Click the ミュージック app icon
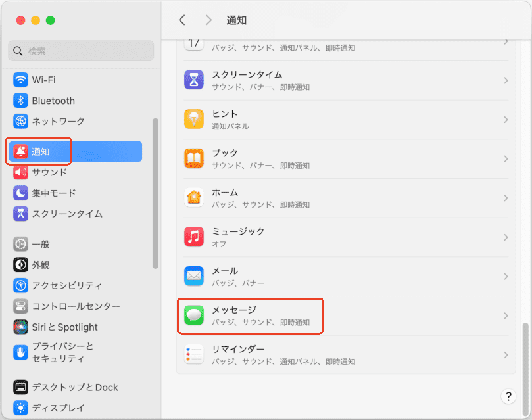 click(194, 237)
